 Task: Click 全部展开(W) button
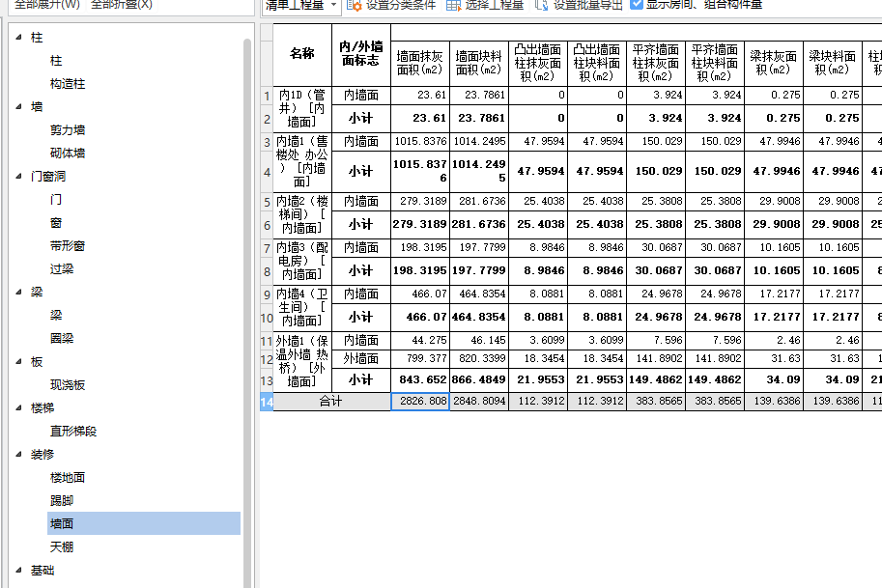(47, 5)
